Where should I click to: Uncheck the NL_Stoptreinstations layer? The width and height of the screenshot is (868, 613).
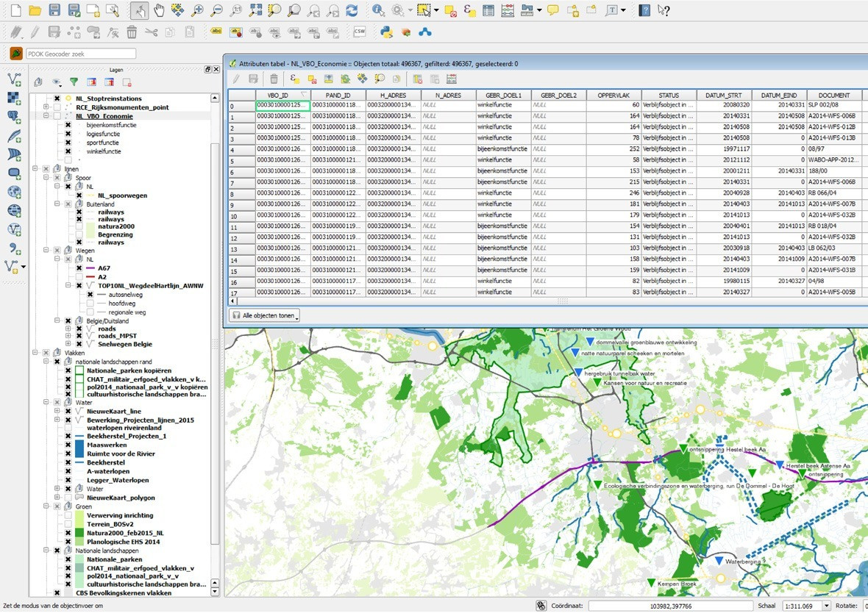57,98
